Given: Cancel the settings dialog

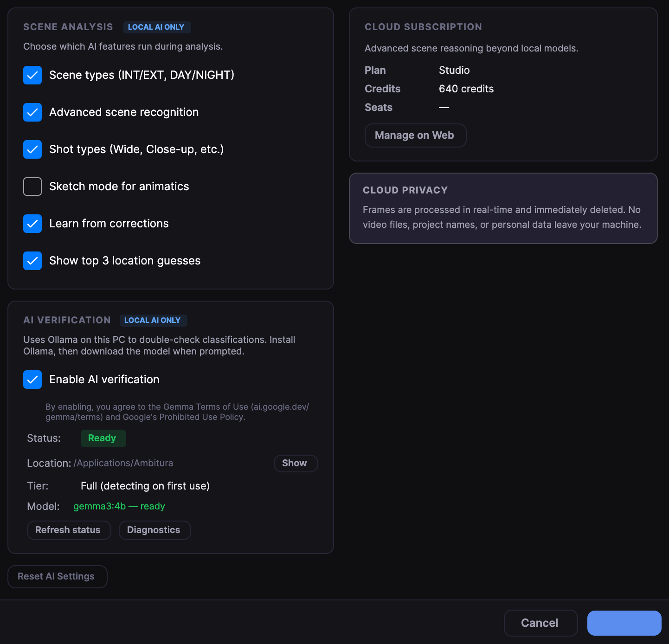Looking at the screenshot, I should point(540,623).
